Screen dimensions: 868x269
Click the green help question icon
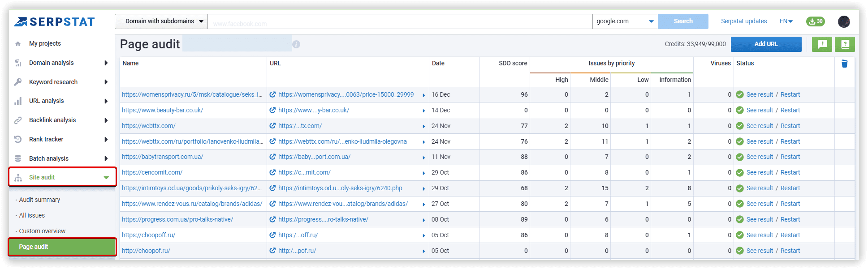click(845, 44)
